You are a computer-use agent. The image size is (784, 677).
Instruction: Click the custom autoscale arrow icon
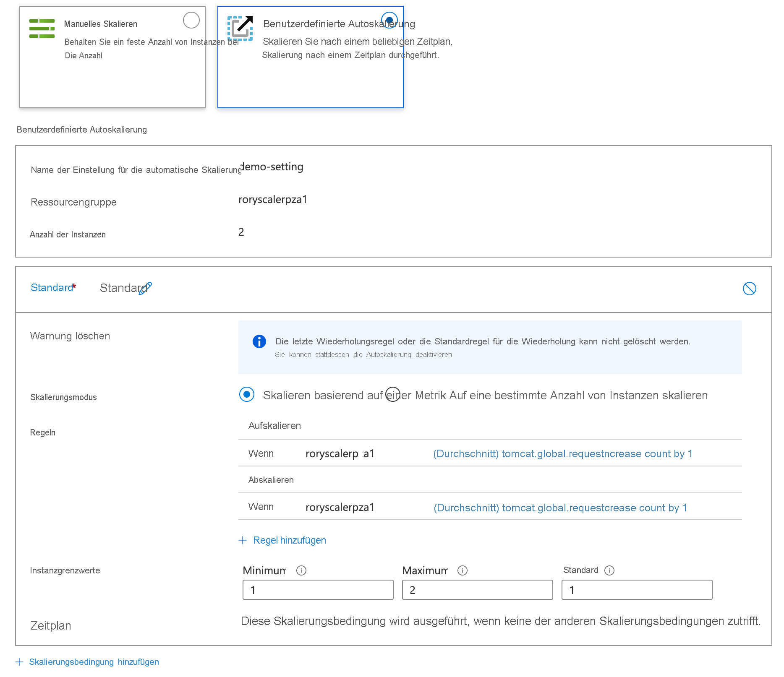[x=240, y=28]
